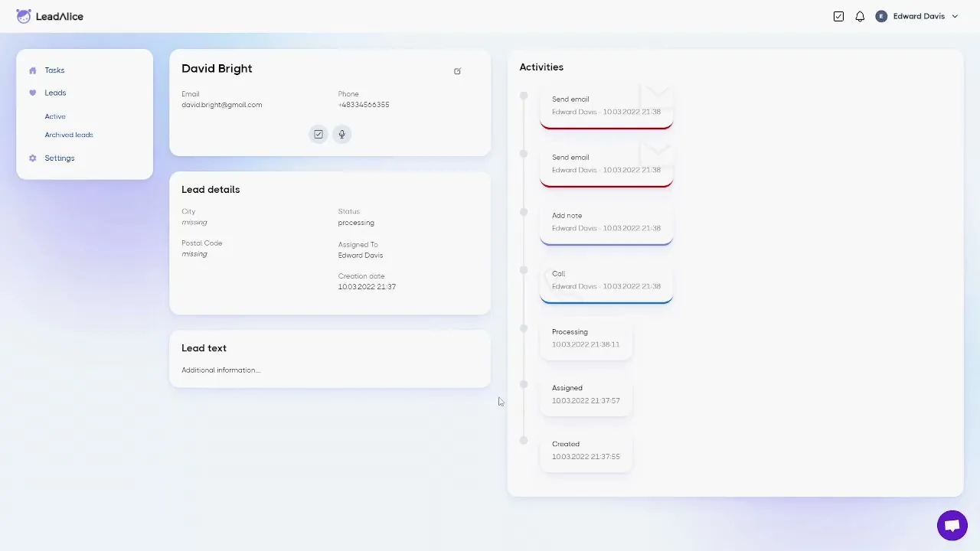Click envelope icon on second Send email card
Viewport: 980px width, 551px height.
(657, 153)
